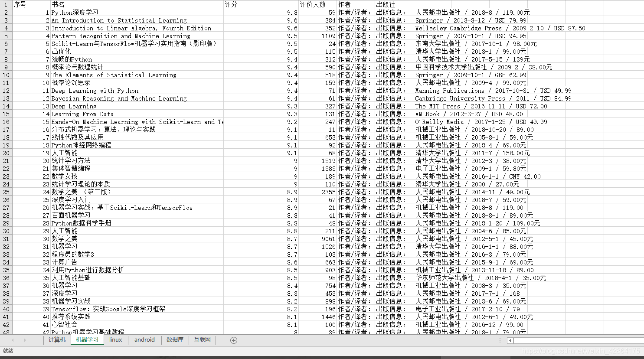Select header cell 序号
The image size is (644, 359).
click(32, 4)
